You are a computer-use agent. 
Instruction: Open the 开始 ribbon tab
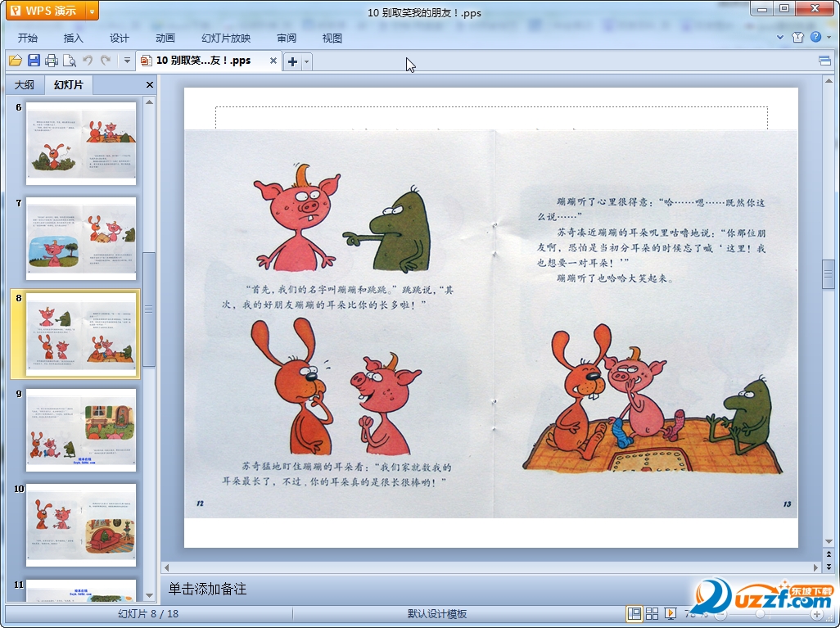27,38
